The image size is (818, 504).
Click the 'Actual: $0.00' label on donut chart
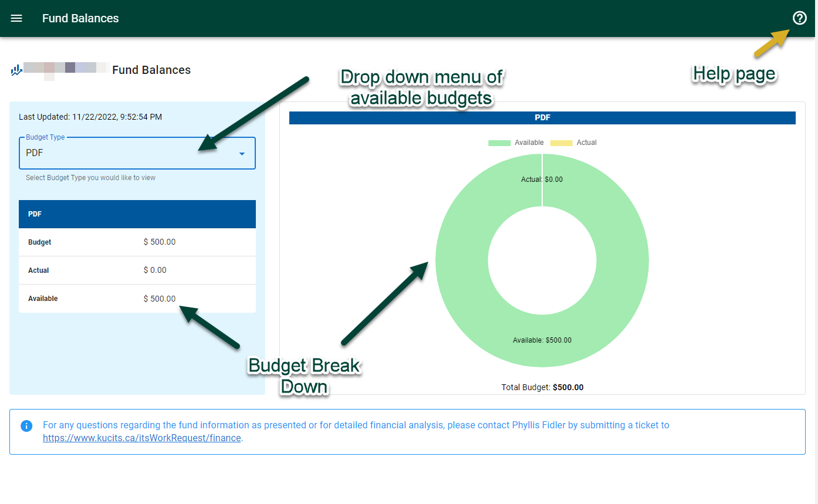(x=542, y=180)
